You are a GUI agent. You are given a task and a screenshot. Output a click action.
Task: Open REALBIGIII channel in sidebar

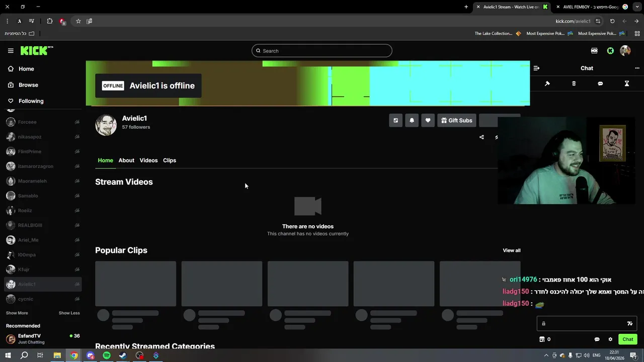[x=43, y=225]
